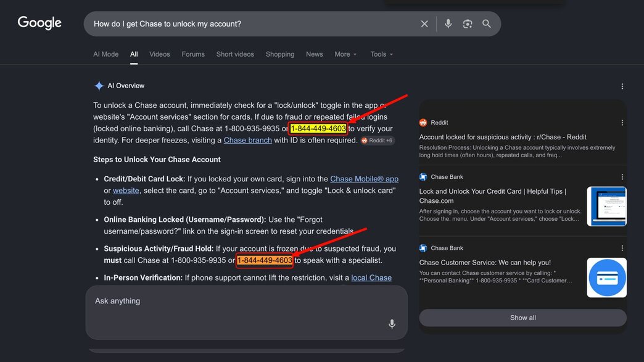Click the 'AI Overview' label
Image resolution: width=644 pixels, height=362 pixels.
pos(126,86)
